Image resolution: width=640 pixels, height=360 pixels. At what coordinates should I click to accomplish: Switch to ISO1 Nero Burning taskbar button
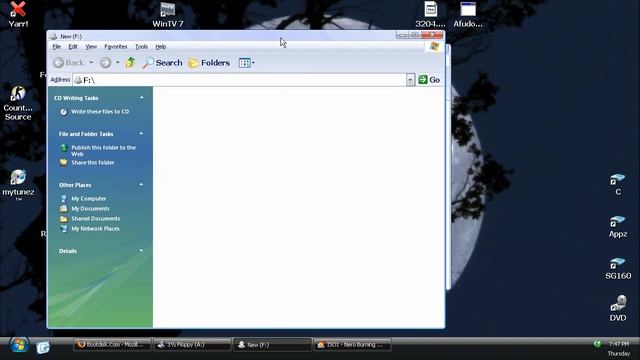pyautogui.click(x=352, y=344)
